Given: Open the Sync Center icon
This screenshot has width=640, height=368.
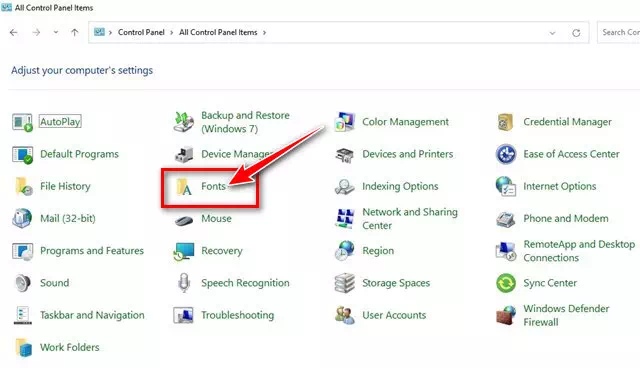Looking at the screenshot, I should (506, 283).
